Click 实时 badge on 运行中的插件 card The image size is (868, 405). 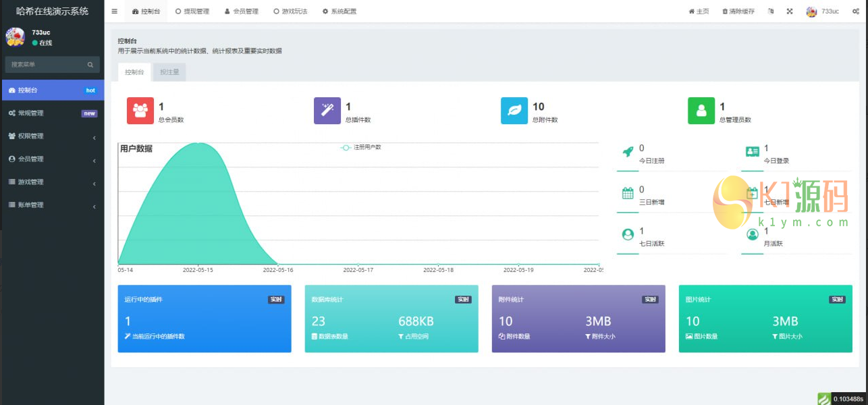(276, 300)
